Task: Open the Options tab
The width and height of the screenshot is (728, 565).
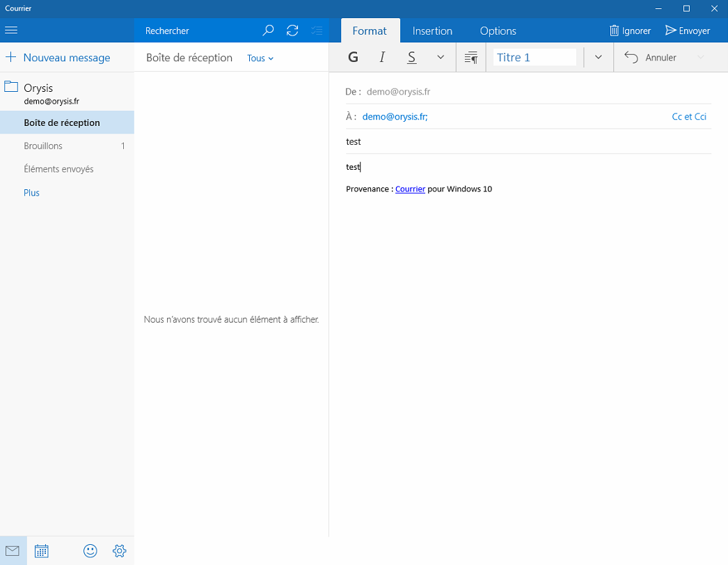Action: click(498, 31)
